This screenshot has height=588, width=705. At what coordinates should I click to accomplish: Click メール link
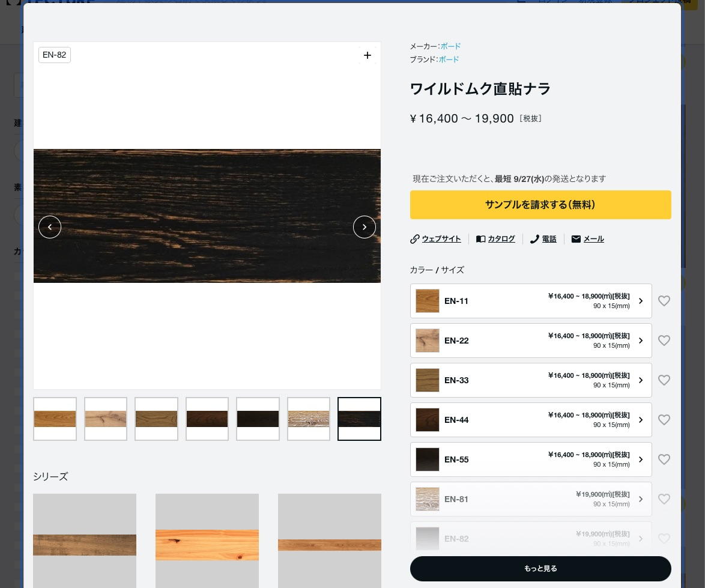click(x=593, y=238)
